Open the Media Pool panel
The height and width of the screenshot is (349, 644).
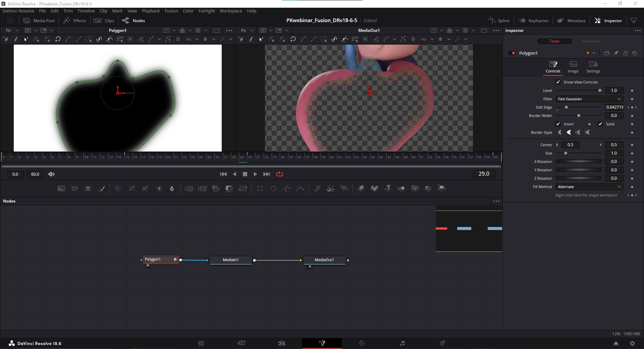point(39,20)
